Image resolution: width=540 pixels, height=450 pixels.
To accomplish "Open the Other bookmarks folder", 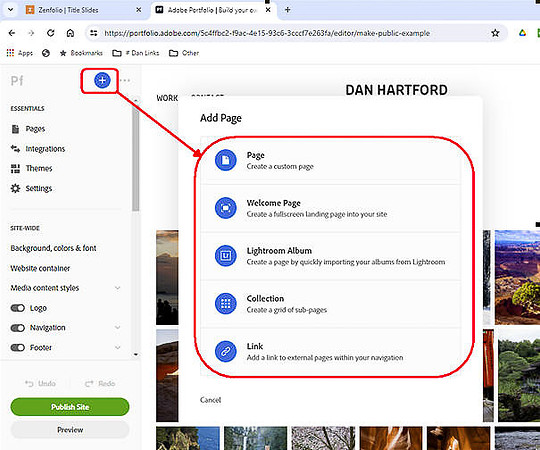I will coord(184,53).
